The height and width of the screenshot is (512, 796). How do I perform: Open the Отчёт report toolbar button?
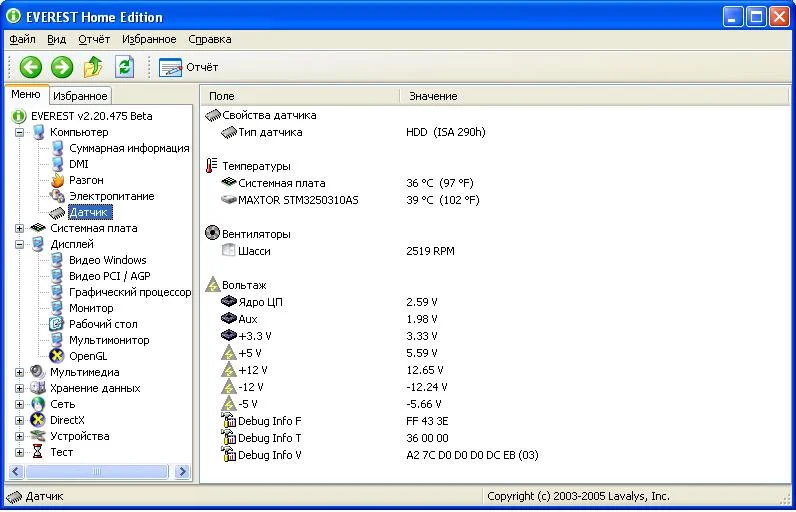(188, 67)
